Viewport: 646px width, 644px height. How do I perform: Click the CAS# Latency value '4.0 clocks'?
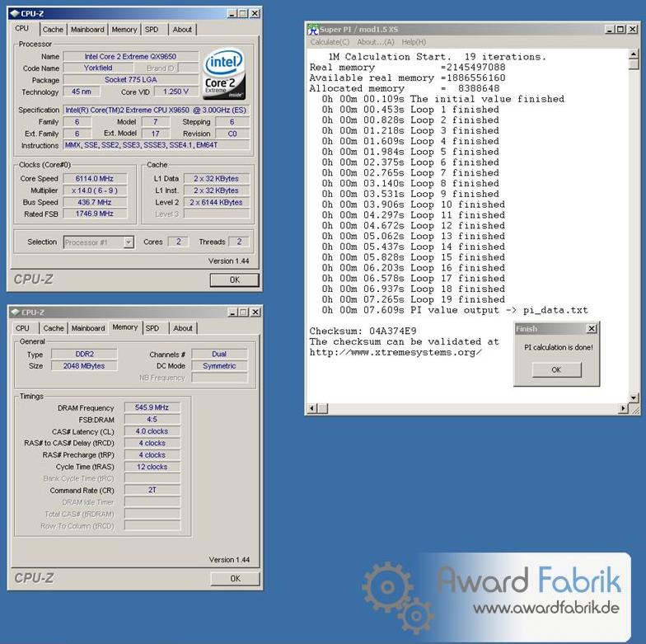152,431
